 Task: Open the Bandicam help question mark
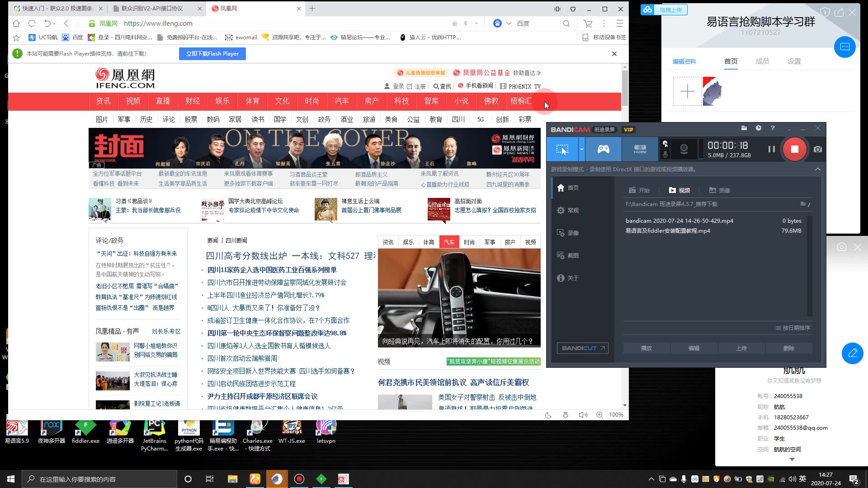(x=773, y=128)
